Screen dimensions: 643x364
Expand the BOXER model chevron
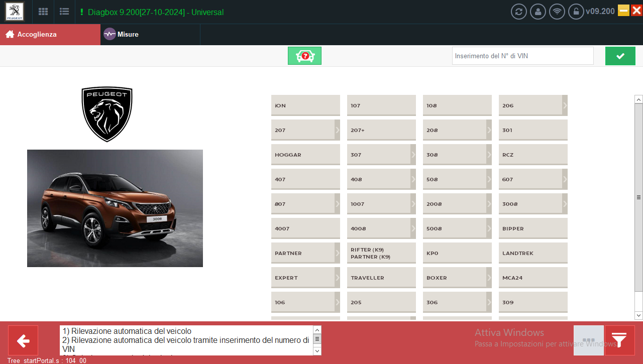coord(489,278)
